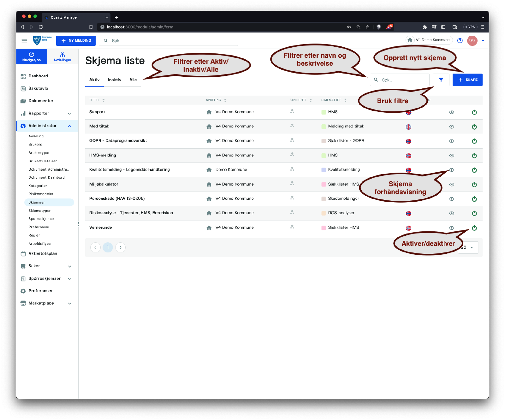Collapse the Administrator sidebar section
Screen dimensions: 505x420
click(69, 126)
